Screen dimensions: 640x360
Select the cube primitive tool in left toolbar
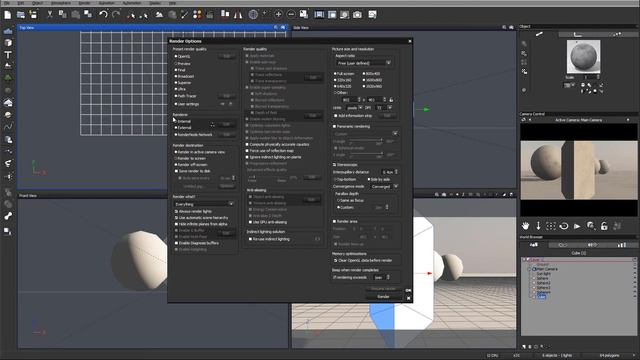8,42
